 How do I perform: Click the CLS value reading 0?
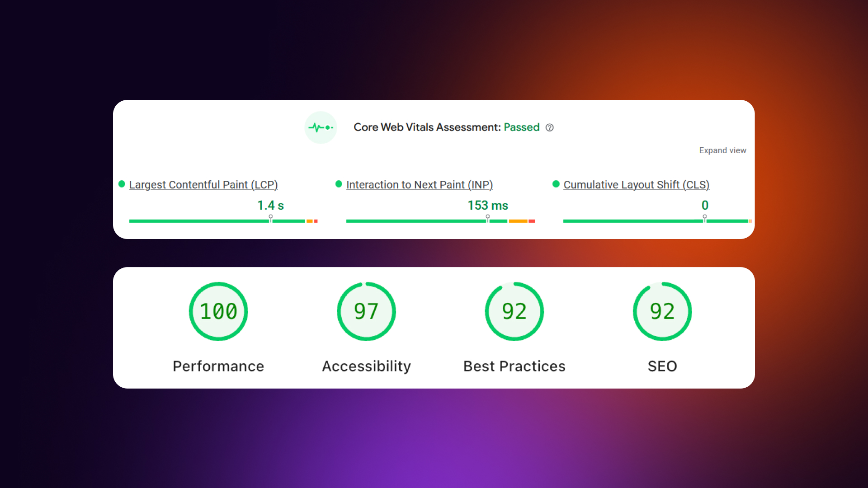click(x=705, y=205)
